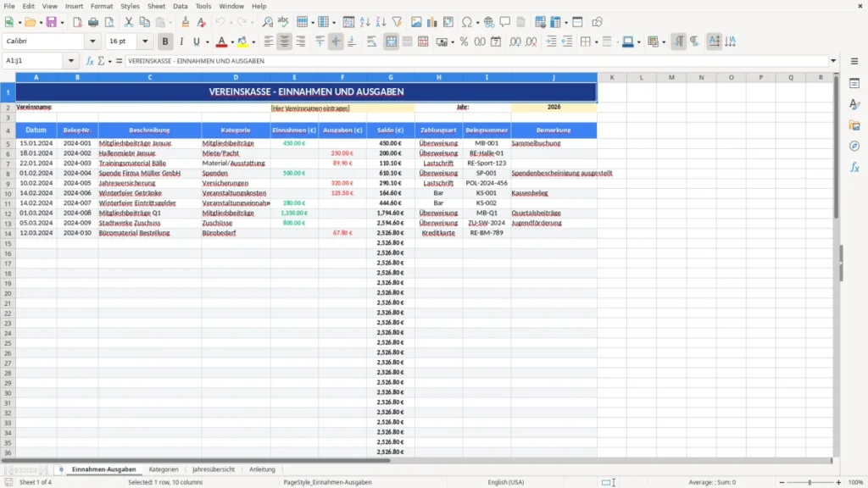Open sidebar Gallery panel icon
The image size is (868, 488).
point(854,125)
